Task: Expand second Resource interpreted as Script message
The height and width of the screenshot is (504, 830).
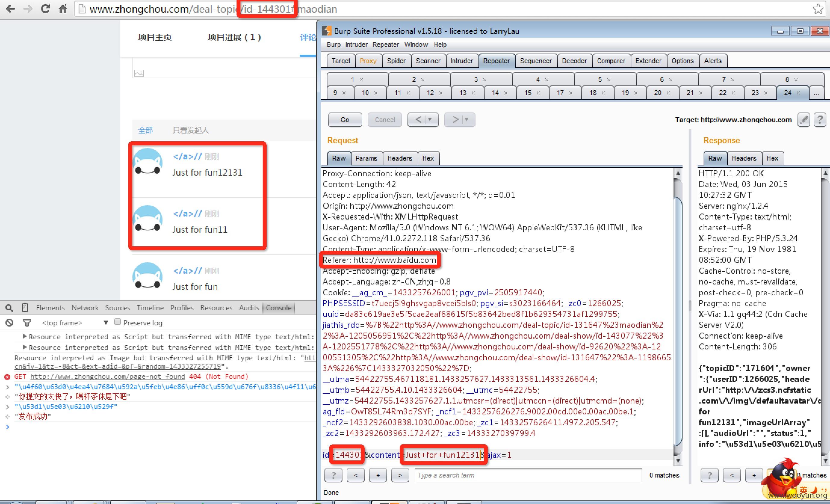Action: pyautogui.click(x=24, y=347)
